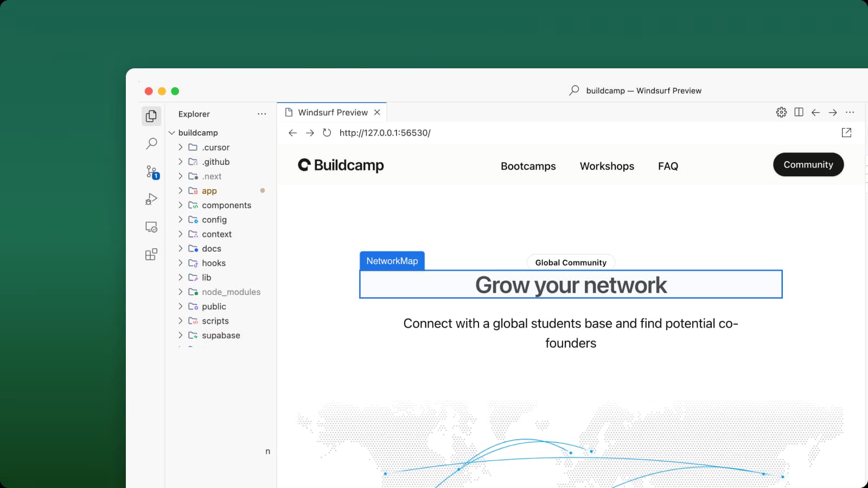The height and width of the screenshot is (488, 868).
Task: Select the app folder name
Action: 209,191
